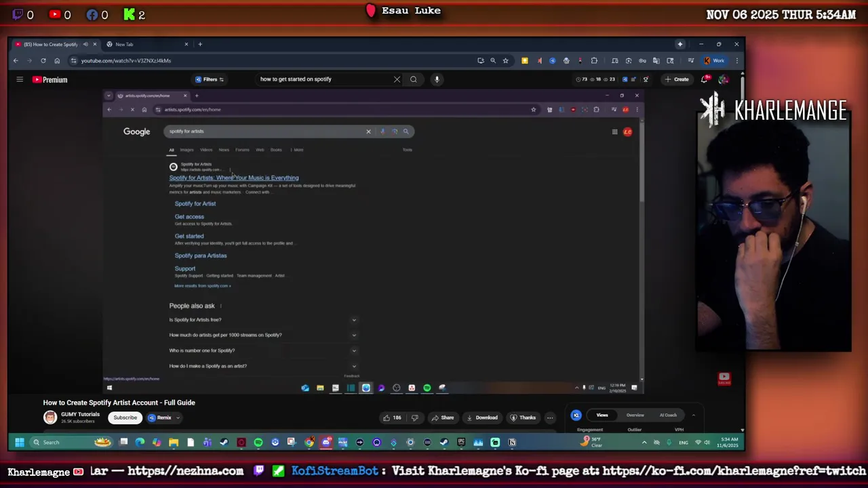Open the Work browser profile
Image resolution: width=868 pixels, height=488 pixels.
[715, 60]
